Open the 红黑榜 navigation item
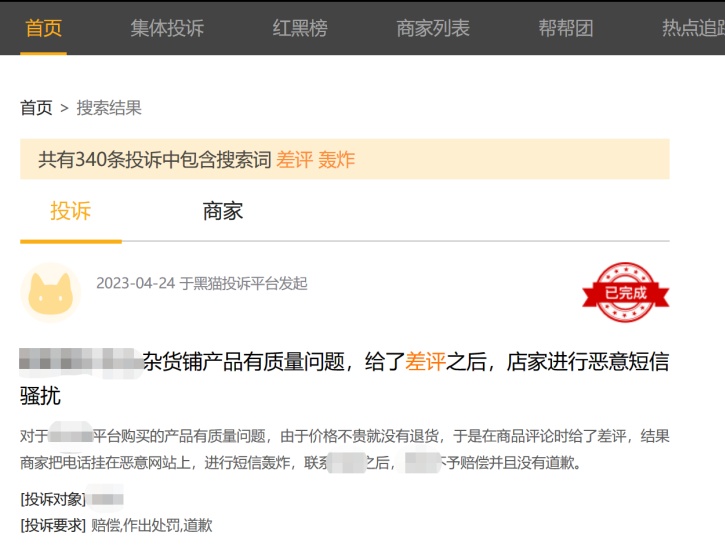Image resolution: width=725 pixels, height=558 pixels. tap(300, 28)
